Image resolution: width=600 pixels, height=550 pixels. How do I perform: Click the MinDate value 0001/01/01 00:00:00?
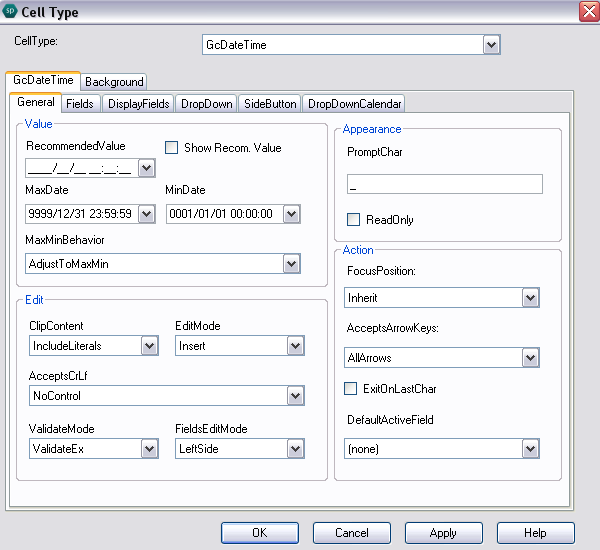click(221, 214)
